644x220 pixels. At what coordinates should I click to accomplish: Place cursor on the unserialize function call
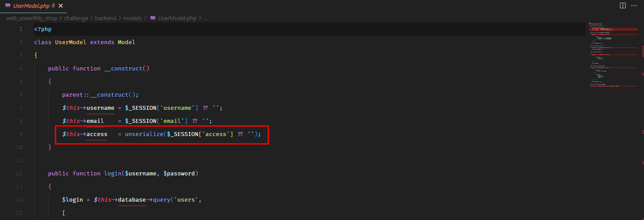click(x=144, y=134)
